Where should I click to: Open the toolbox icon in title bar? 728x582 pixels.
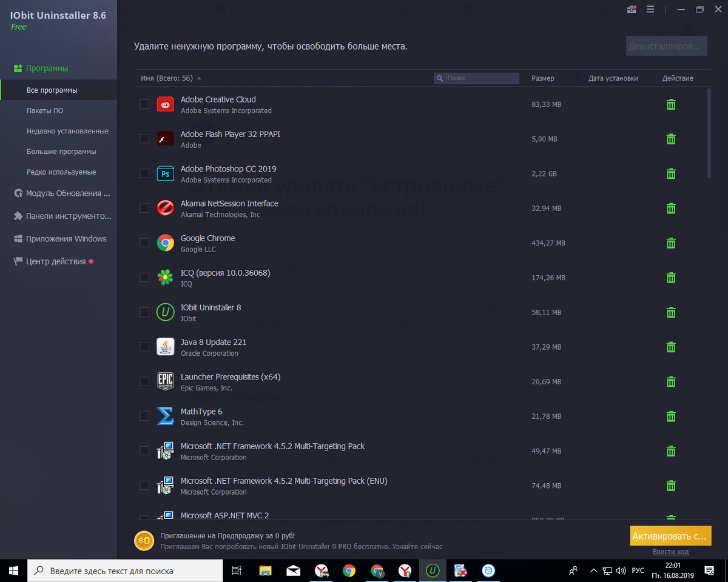(632, 10)
